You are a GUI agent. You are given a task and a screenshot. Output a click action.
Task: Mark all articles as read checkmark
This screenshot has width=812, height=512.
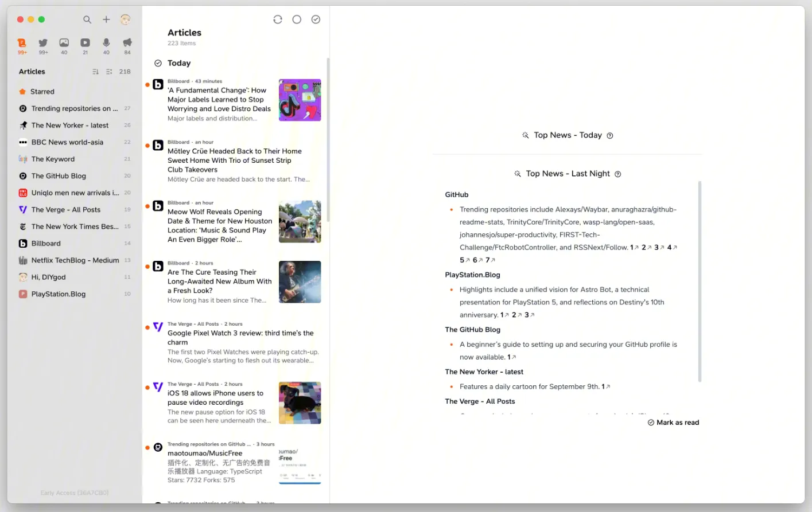pos(316,19)
